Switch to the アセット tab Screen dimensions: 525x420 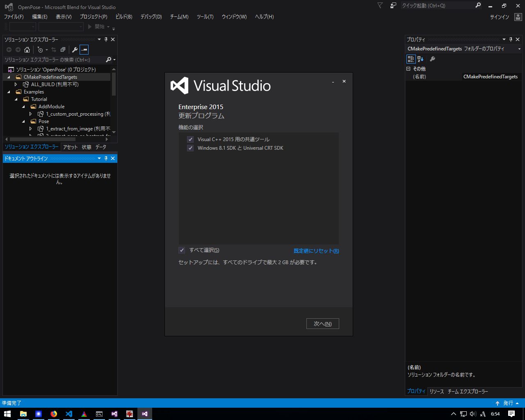tap(70, 147)
